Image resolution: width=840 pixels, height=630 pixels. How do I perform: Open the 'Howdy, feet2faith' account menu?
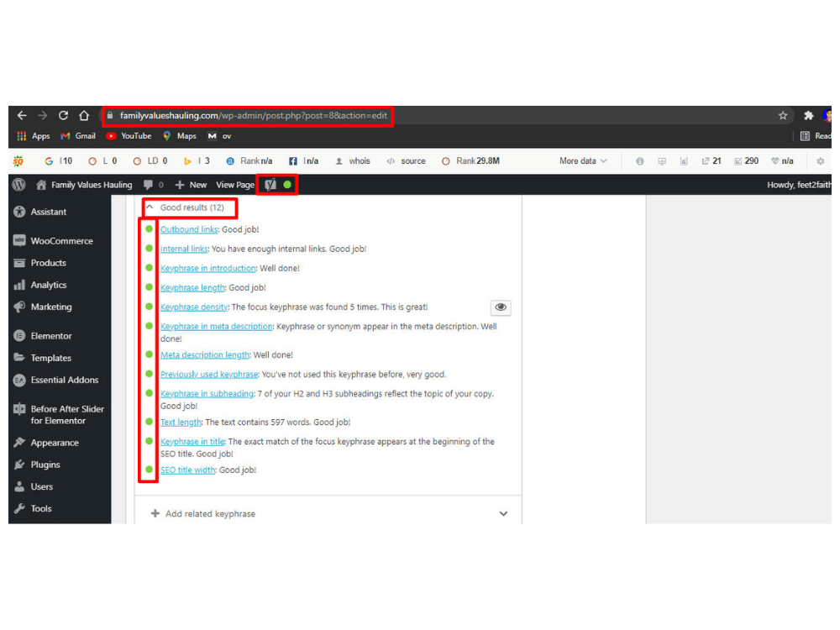(799, 185)
